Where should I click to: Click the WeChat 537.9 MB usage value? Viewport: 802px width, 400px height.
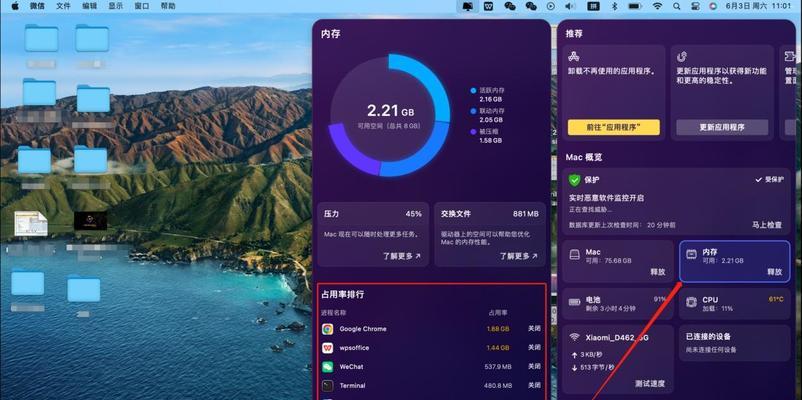pos(498,367)
